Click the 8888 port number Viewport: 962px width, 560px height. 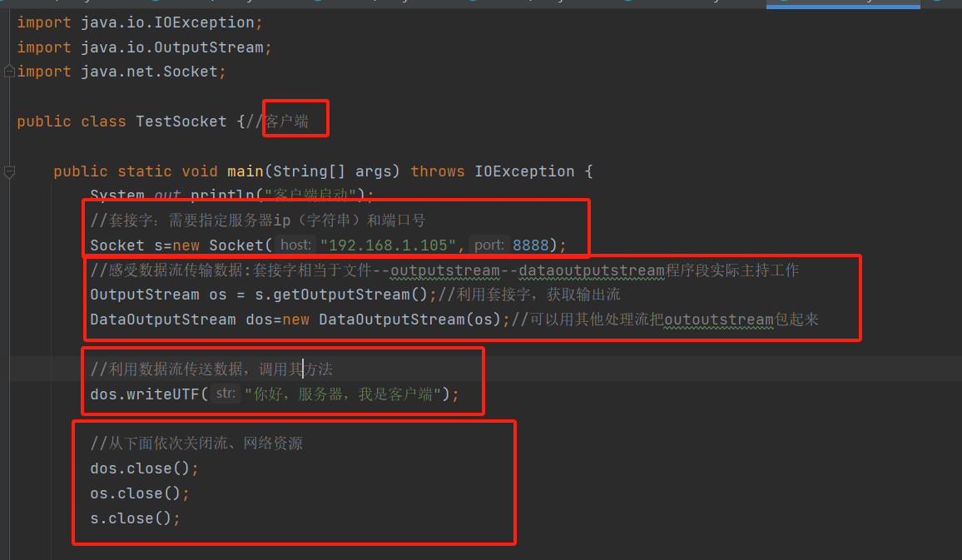pyautogui.click(x=530, y=245)
